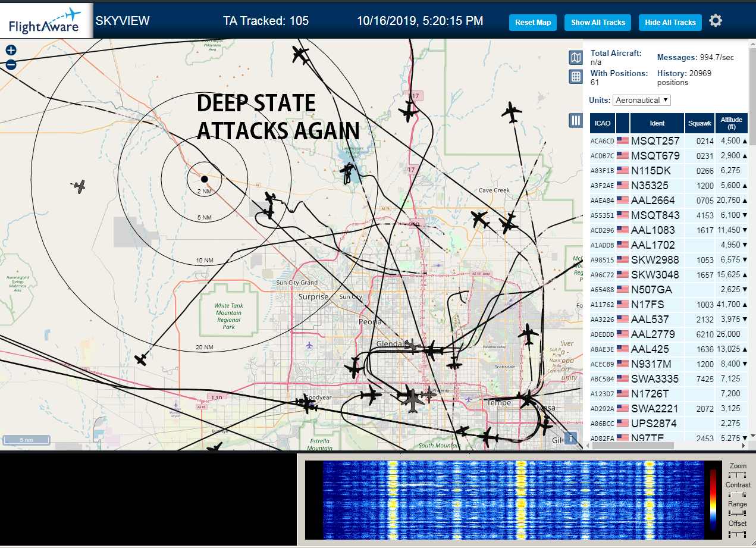Zoom out the map with minus button
The image size is (756, 548).
(x=11, y=65)
